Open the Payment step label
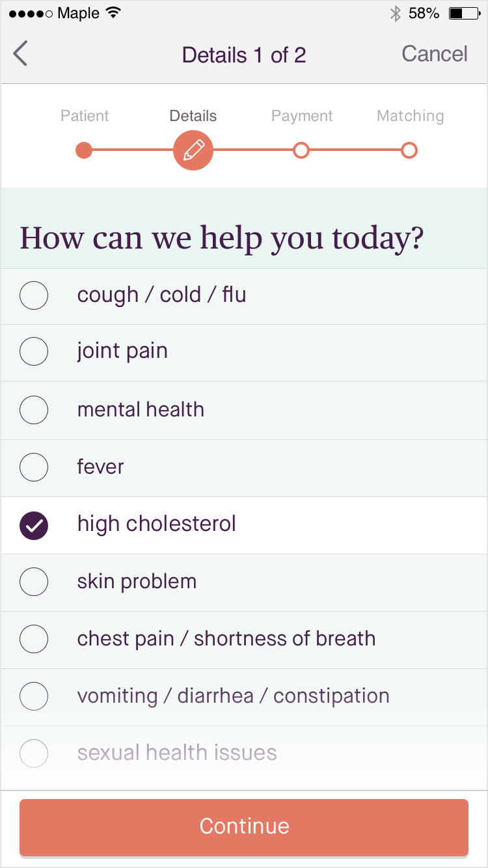The image size is (488, 868). click(301, 116)
